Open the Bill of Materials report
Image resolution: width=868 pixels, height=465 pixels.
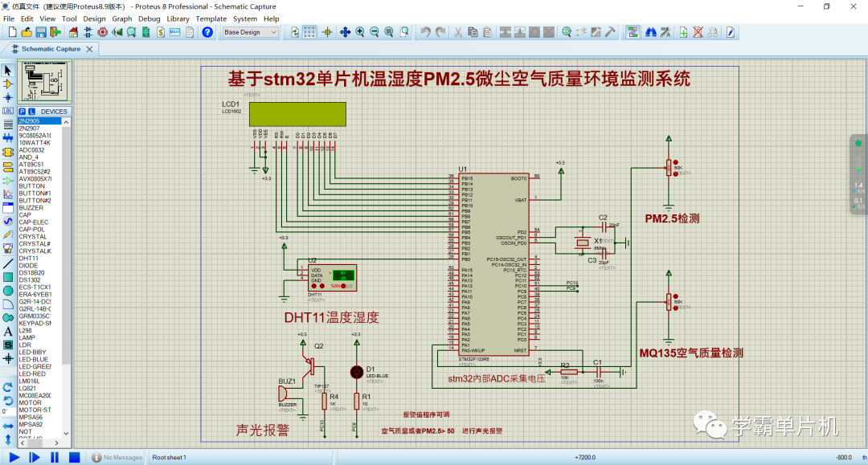coord(162,31)
